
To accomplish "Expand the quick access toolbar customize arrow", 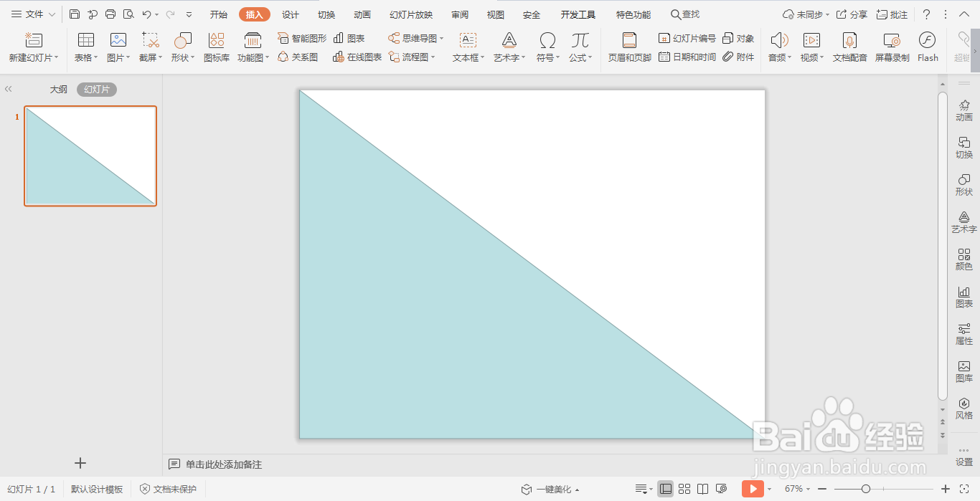I will coord(189,14).
